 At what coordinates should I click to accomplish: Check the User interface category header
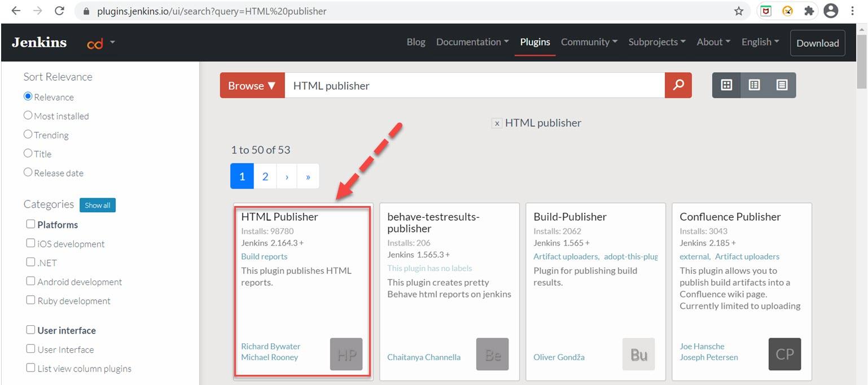point(30,330)
